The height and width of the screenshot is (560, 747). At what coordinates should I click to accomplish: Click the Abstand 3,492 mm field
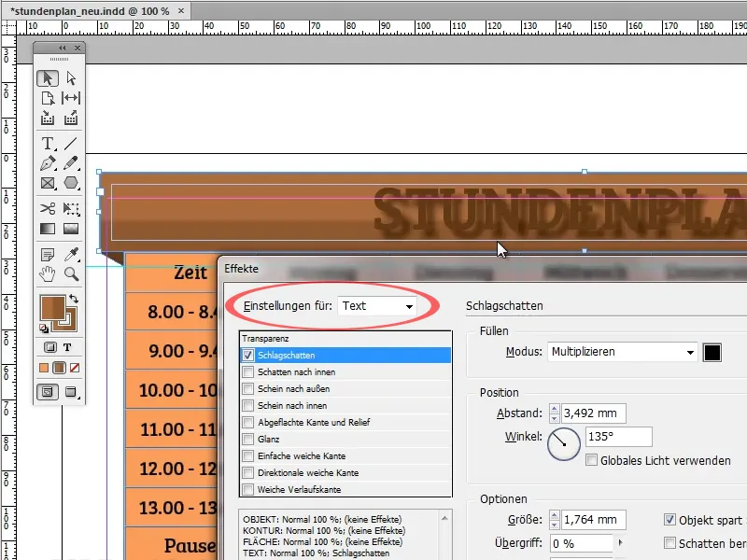(x=594, y=413)
